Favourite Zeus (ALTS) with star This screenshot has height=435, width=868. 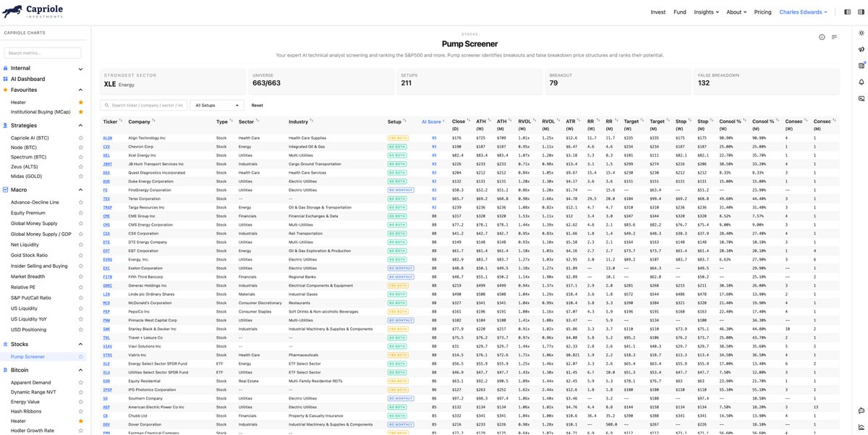point(81,166)
